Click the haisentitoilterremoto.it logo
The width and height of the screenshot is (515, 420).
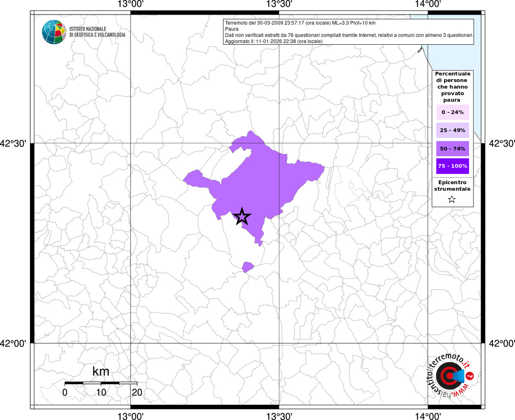pos(450,375)
